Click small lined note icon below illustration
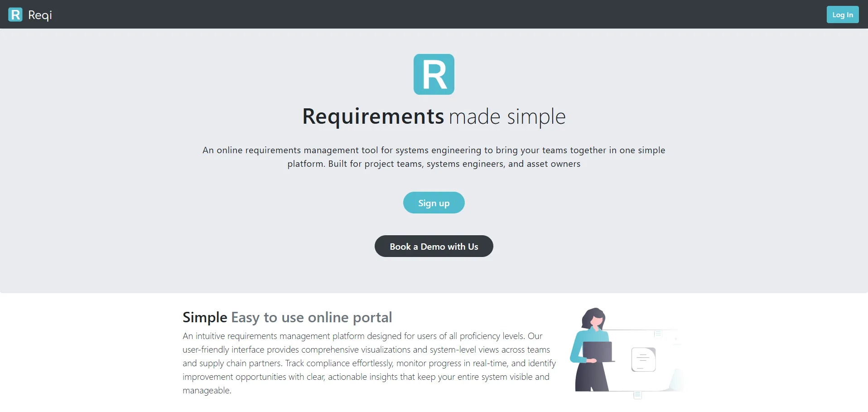This screenshot has width=868, height=412. coord(637,395)
